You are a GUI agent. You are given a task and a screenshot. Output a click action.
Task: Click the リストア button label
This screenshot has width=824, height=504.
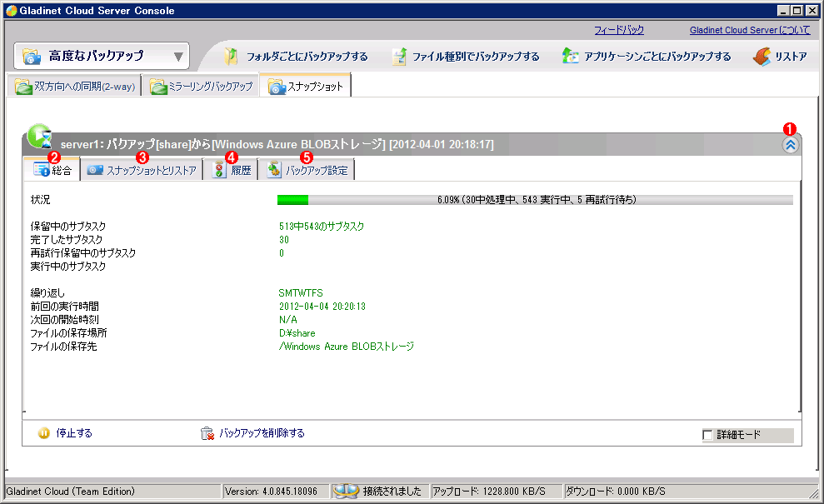click(x=791, y=57)
